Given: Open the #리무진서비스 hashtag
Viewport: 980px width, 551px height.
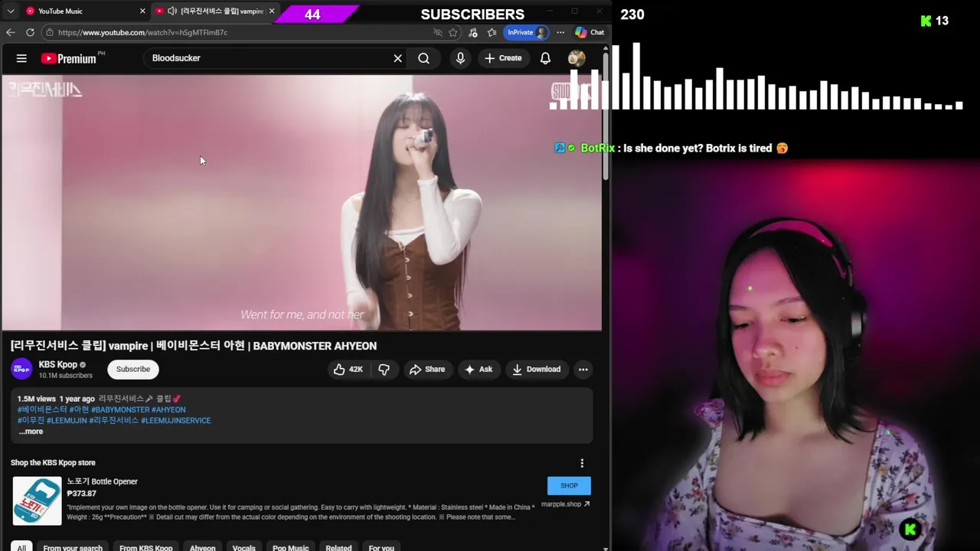Looking at the screenshot, I should click(114, 420).
